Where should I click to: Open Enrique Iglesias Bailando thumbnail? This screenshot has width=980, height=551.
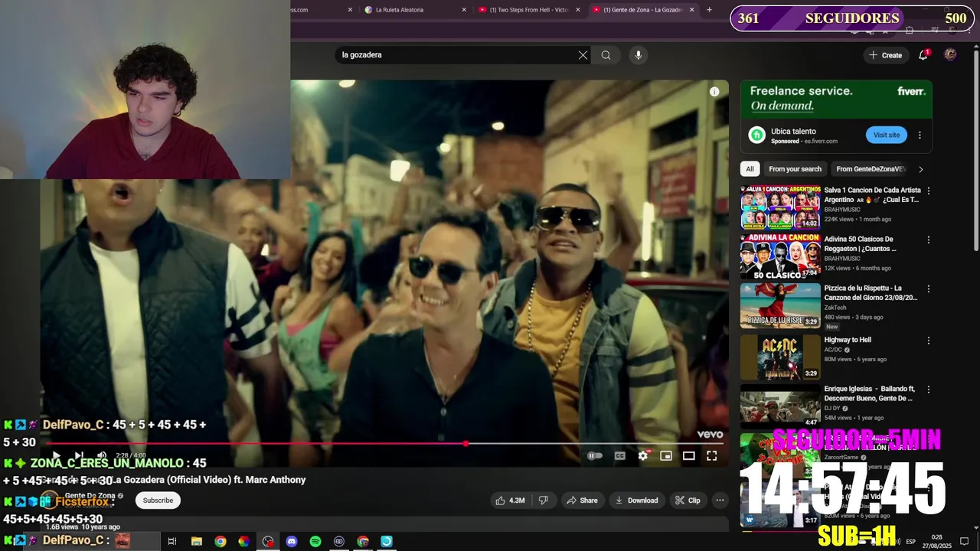pos(780,406)
